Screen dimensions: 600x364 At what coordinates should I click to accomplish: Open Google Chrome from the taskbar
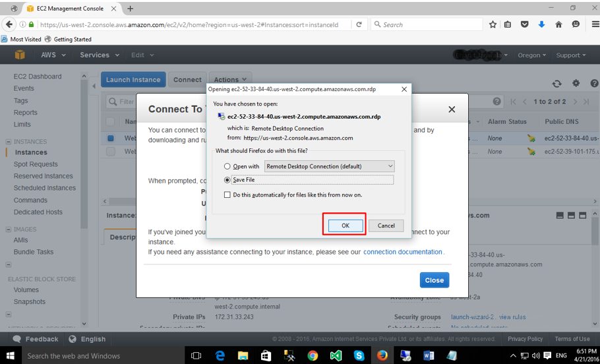click(x=313, y=356)
